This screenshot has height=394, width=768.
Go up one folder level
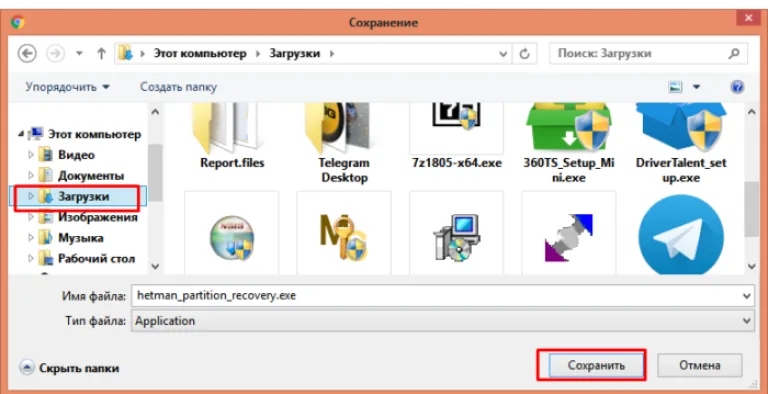coord(101,53)
